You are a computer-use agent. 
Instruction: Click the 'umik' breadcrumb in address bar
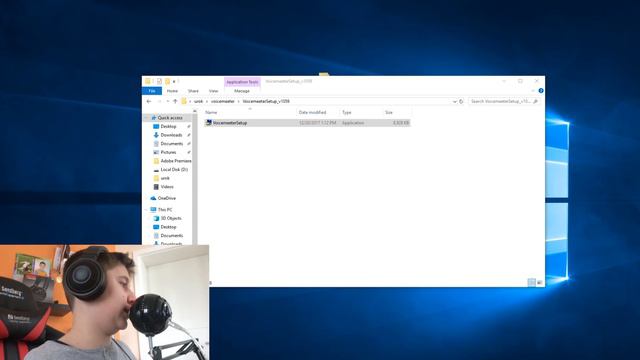(199, 101)
